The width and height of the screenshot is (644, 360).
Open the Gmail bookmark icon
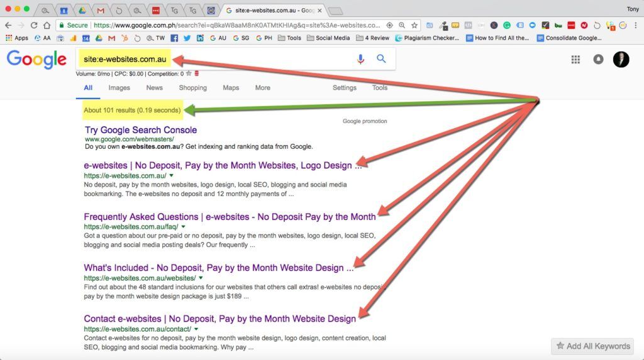[111, 38]
